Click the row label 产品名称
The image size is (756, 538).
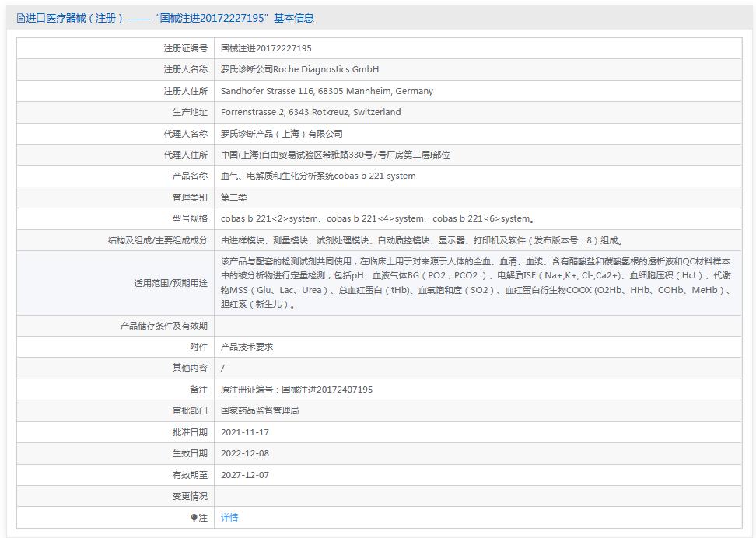click(190, 176)
